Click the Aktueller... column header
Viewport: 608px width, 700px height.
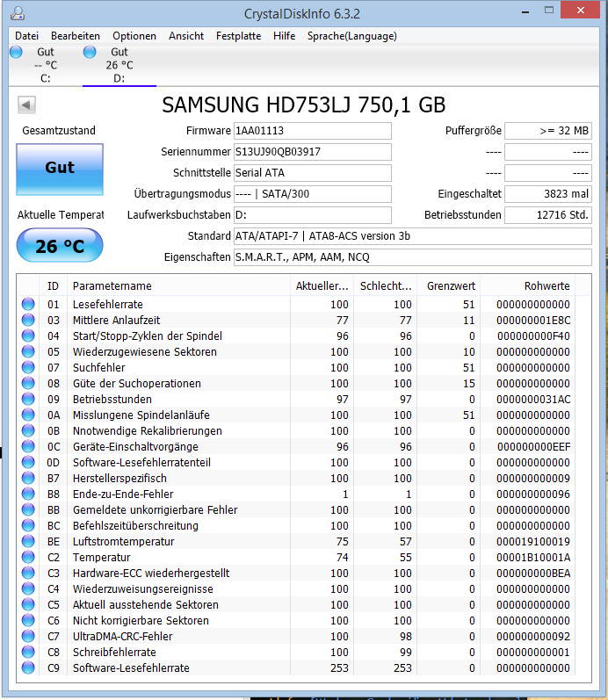coord(322,286)
